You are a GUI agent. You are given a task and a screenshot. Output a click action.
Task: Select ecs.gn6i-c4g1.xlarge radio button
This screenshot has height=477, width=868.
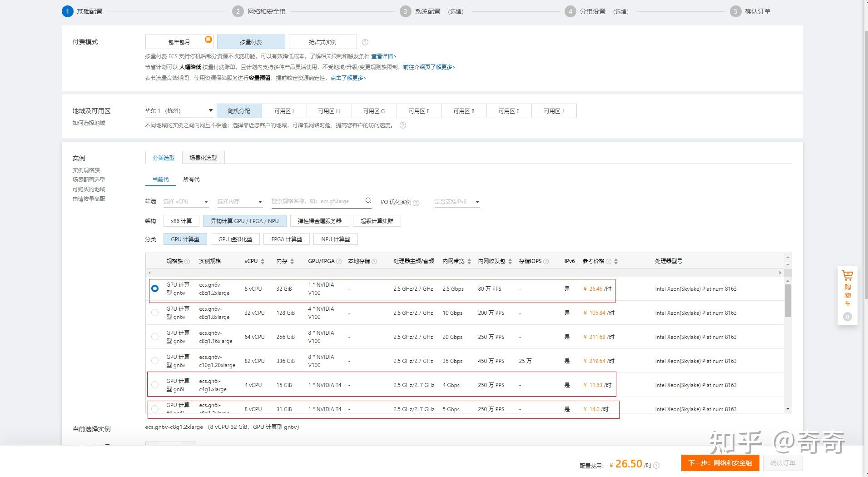pos(155,385)
